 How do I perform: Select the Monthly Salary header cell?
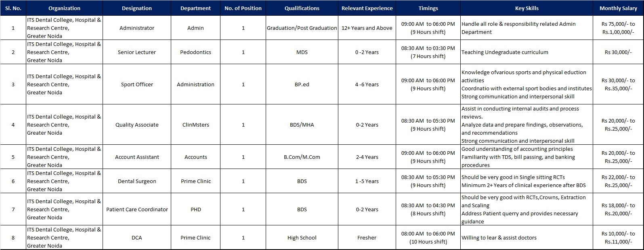point(618,8)
